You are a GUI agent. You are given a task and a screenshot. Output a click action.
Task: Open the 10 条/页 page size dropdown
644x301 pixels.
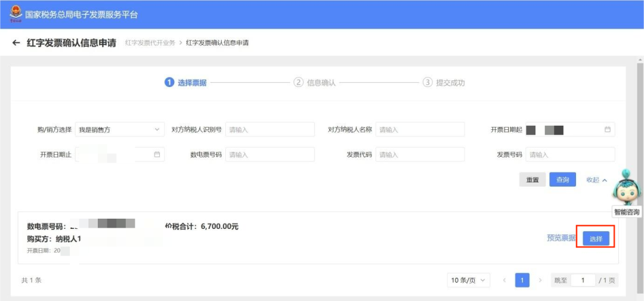pos(468,280)
